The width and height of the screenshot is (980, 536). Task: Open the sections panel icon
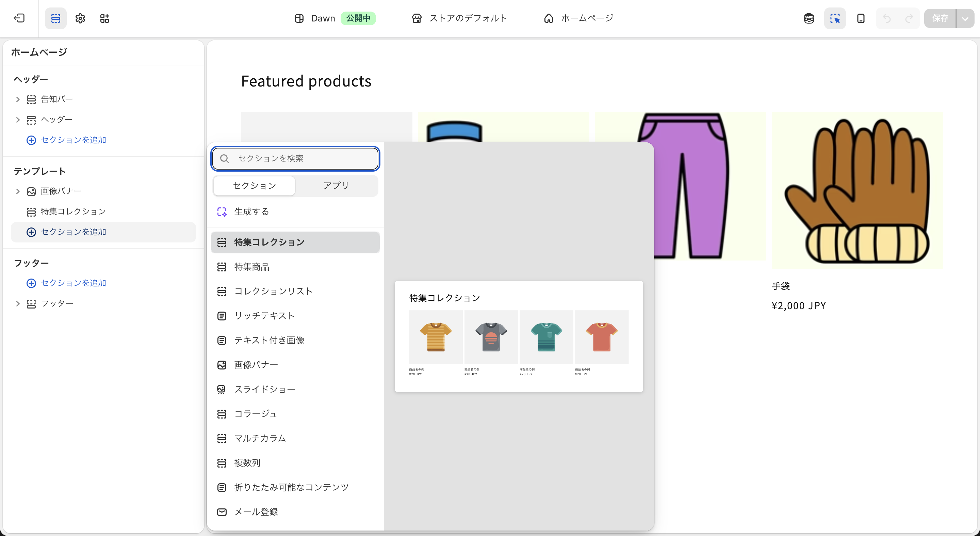[55, 18]
